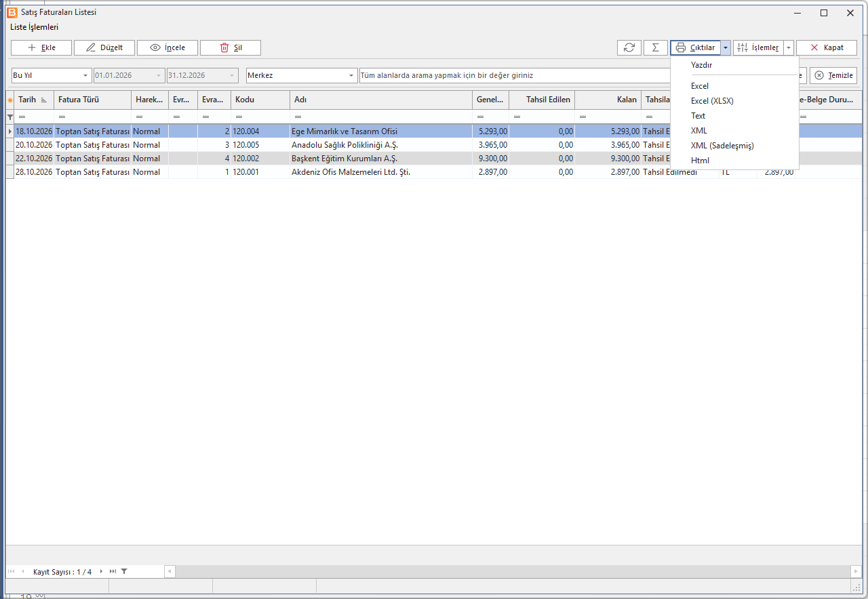868x599 pixels.
Task: Click the Adı column header
Action: [381, 100]
